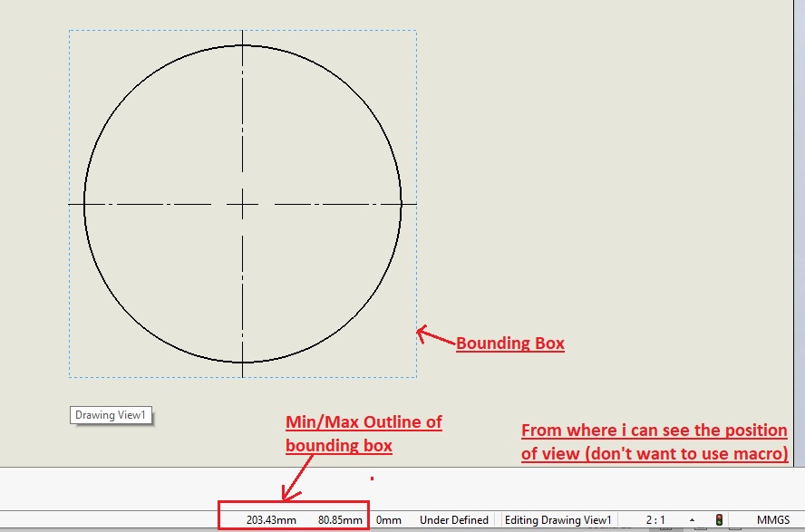
Task: Open the MMGS unit system menu
Action: pos(773,519)
